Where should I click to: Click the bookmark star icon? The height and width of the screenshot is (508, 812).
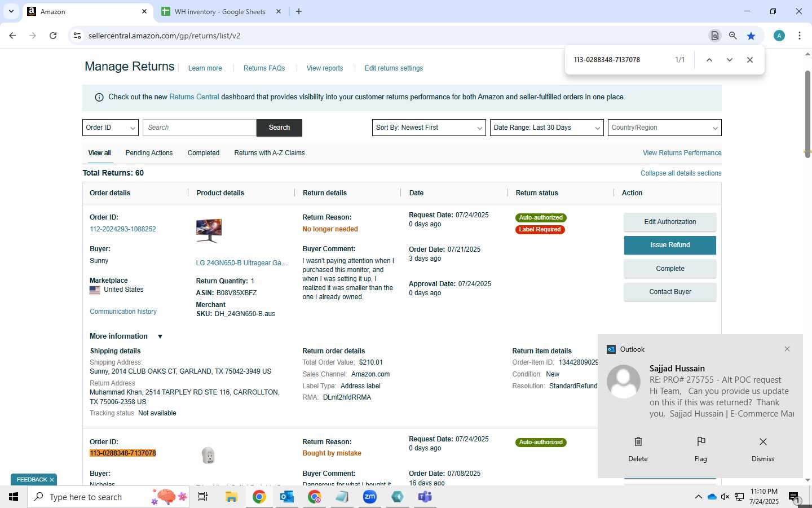pos(751,36)
